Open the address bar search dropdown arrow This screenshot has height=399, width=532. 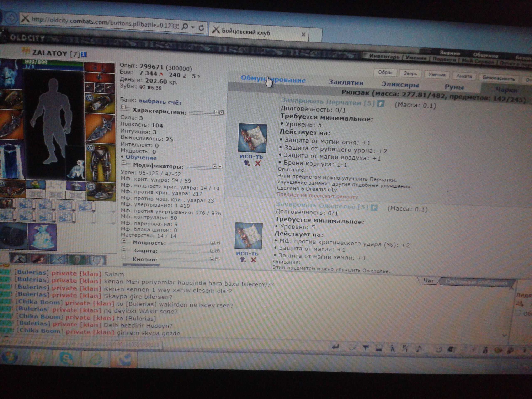[193, 27]
